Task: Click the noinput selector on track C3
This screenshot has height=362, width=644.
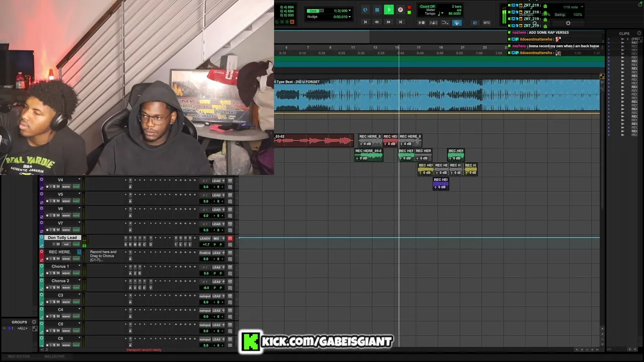Action: pos(205,296)
